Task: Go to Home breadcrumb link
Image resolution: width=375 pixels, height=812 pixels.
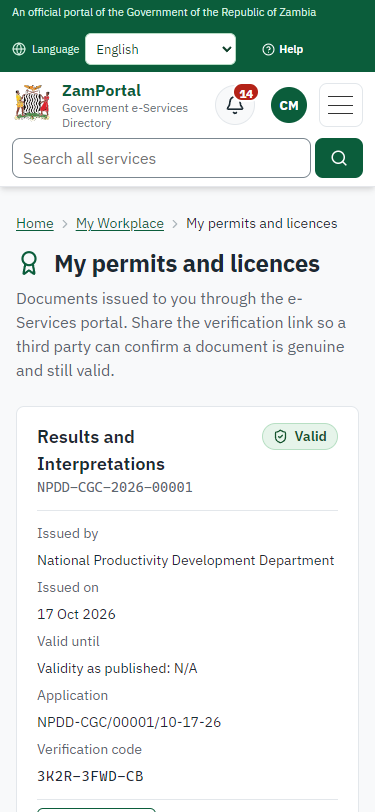Action: (x=35, y=223)
